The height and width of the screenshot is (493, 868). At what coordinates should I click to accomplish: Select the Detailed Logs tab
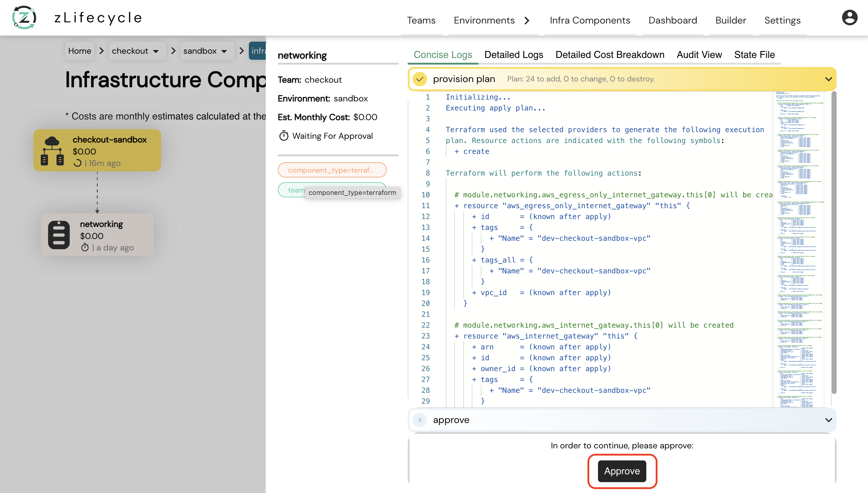513,54
